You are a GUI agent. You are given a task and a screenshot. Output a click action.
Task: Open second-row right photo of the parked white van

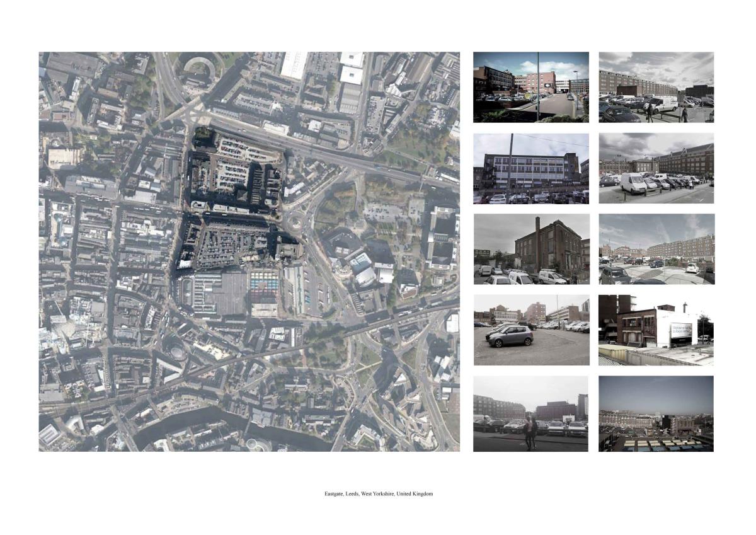(656, 168)
